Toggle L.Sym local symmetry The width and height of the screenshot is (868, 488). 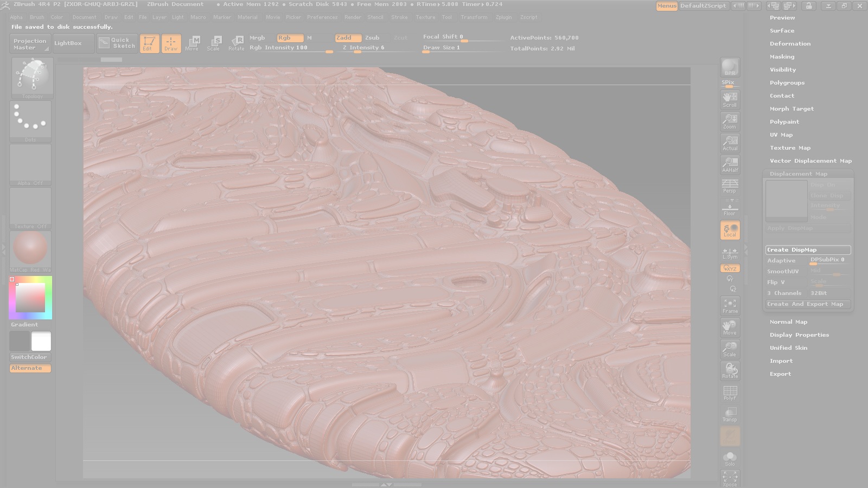[x=730, y=253]
